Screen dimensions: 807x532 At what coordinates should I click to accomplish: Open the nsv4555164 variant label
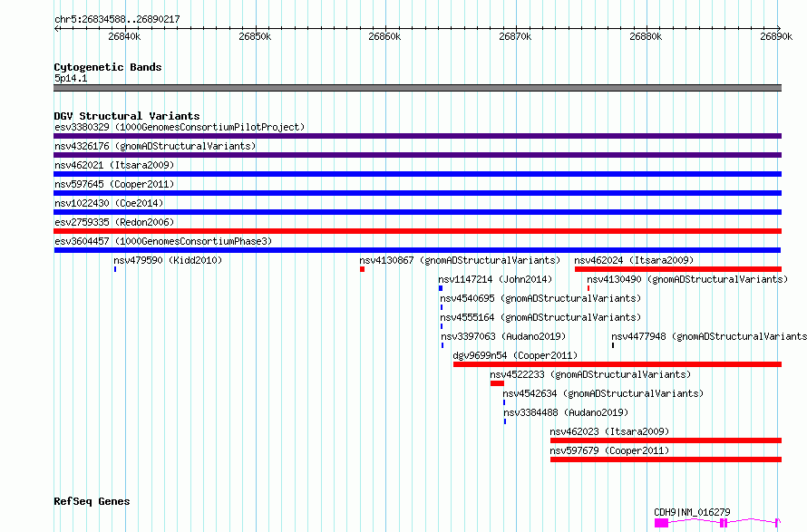pos(540,317)
